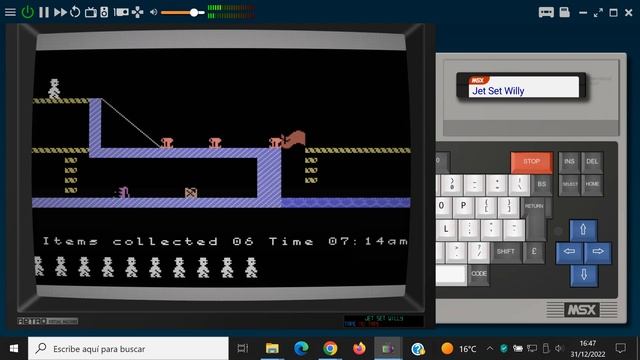Click the O key on the virtual keyboard

point(442,206)
